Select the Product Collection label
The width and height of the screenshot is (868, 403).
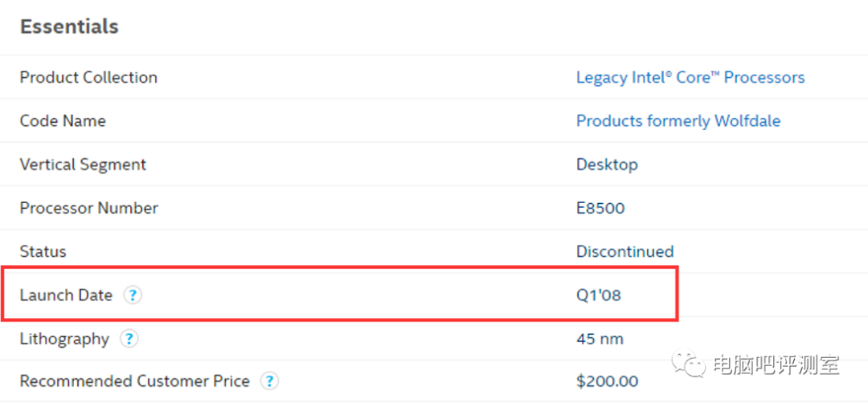pos(88,78)
